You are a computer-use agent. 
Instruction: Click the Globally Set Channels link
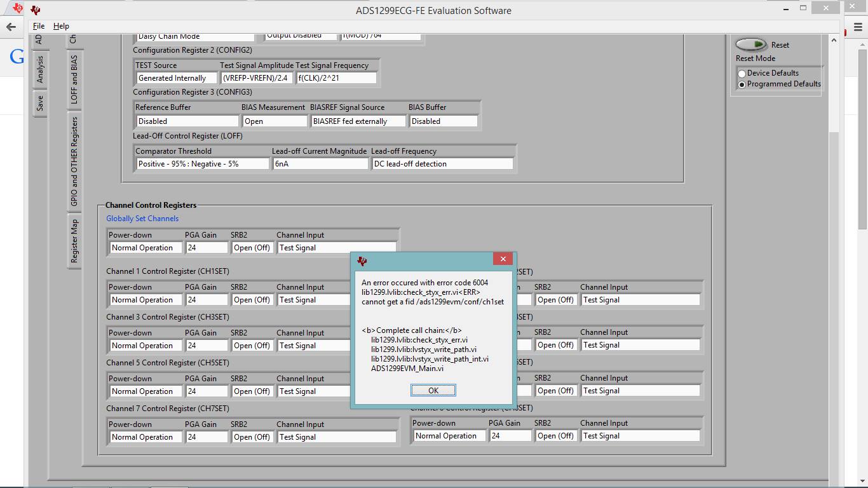pyautogui.click(x=142, y=219)
